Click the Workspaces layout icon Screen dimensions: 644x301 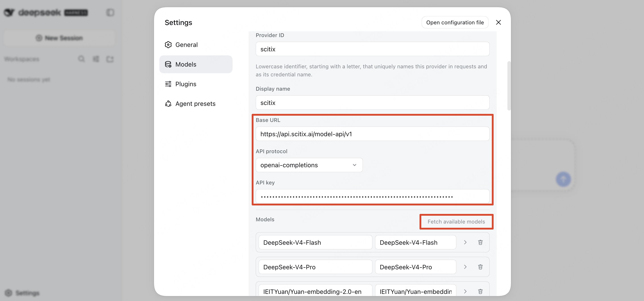(x=96, y=59)
